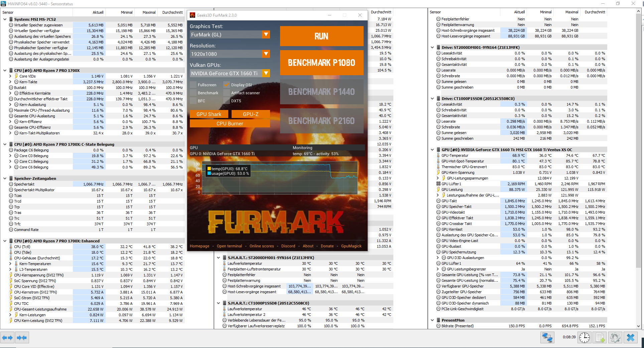Viewport: 644px width, 348px height.
Task: Expand the GPU D3D Auslastungen row
Action: pos(438,258)
